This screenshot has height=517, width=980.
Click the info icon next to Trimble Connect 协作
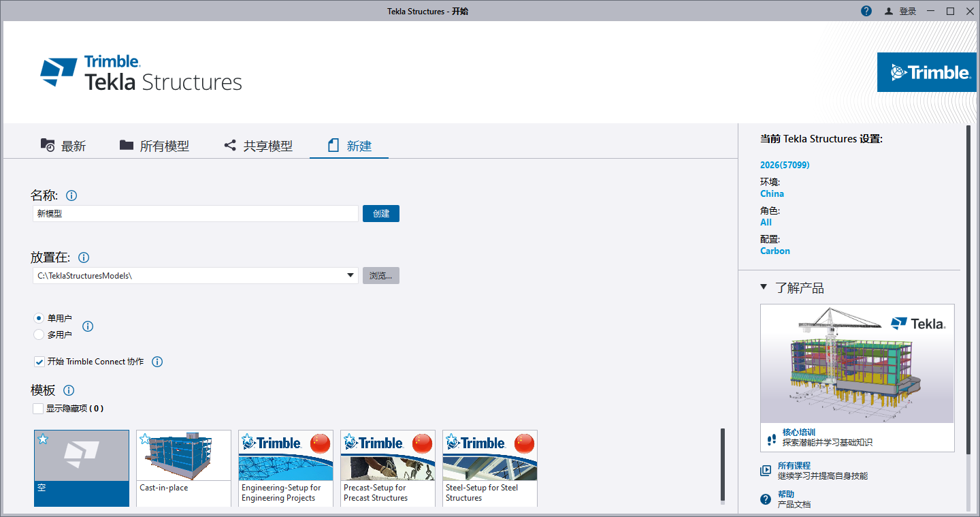[157, 362]
